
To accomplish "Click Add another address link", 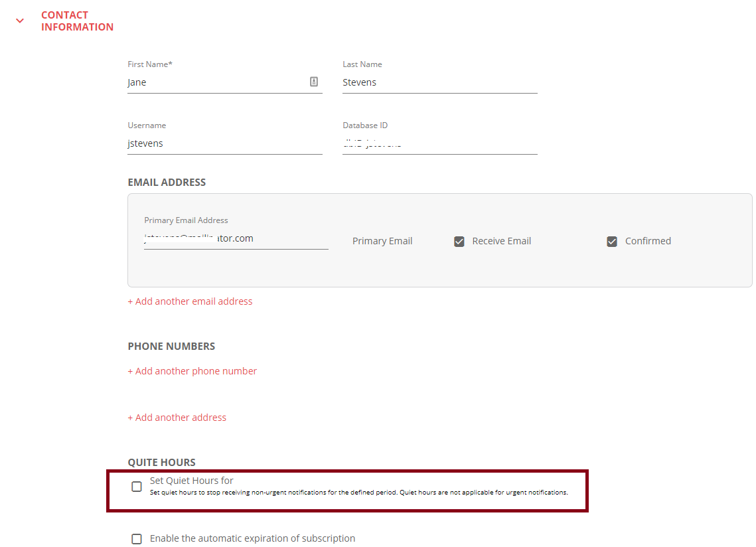I will point(177,418).
